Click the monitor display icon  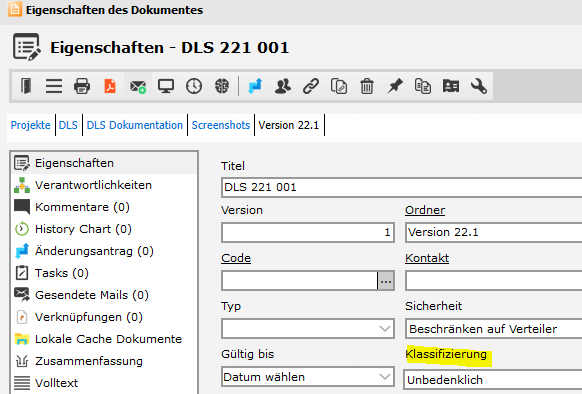click(x=166, y=86)
